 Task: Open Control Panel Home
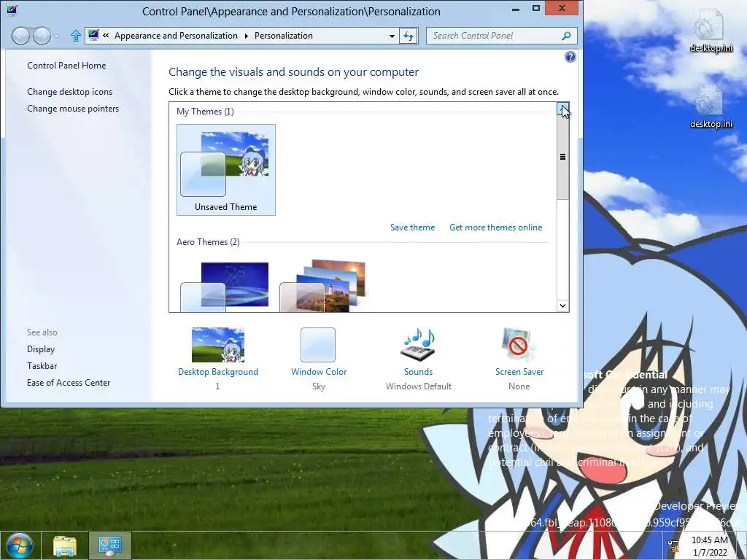(66, 66)
